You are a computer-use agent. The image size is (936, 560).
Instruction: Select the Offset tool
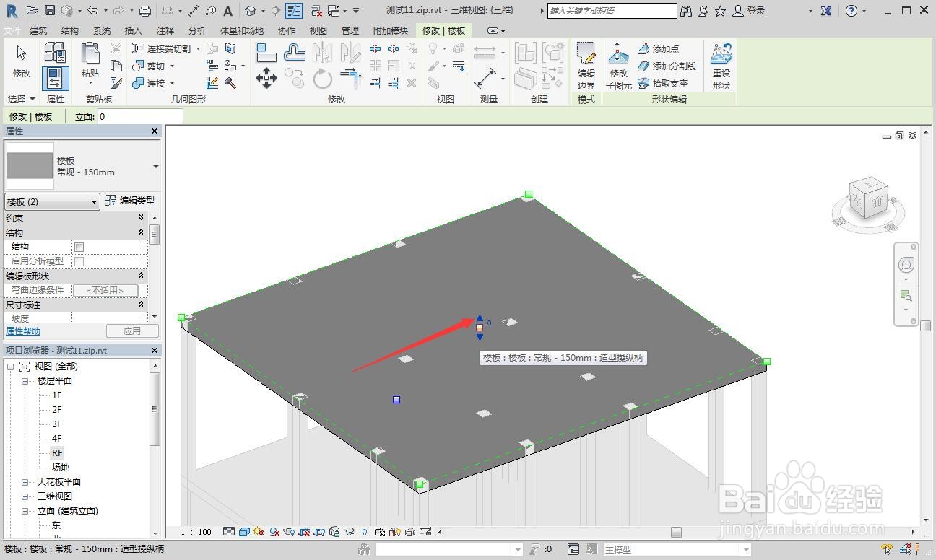point(294,52)
